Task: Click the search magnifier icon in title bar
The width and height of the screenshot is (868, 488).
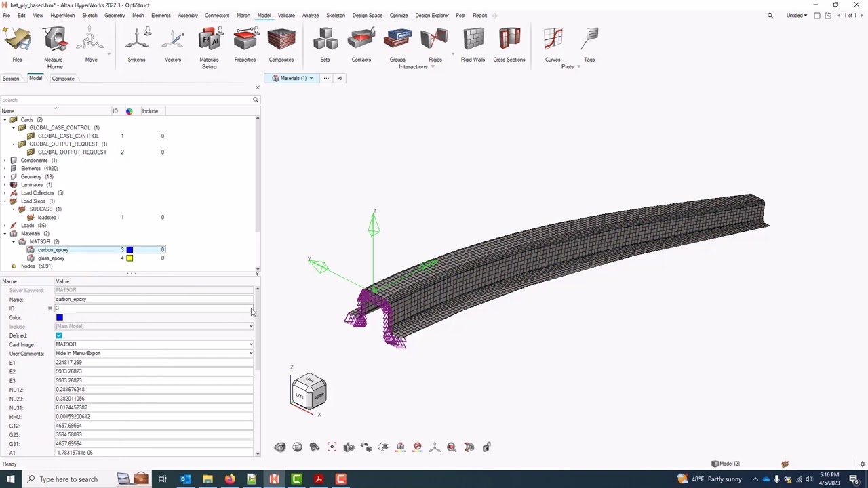Action: pos(770,15)
